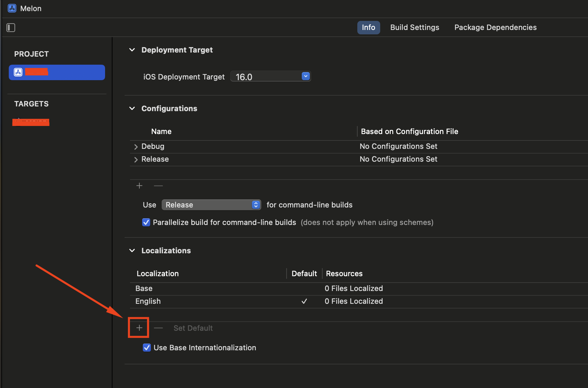Click the Resources column header
This screenshot has height=388, width=588.
[344, 273]
